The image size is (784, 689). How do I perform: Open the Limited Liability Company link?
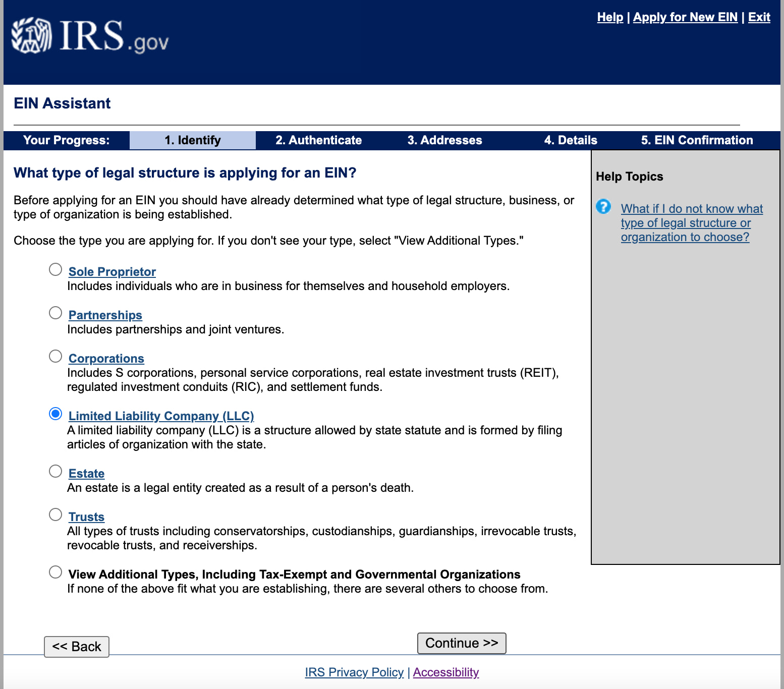click(161, 416)
